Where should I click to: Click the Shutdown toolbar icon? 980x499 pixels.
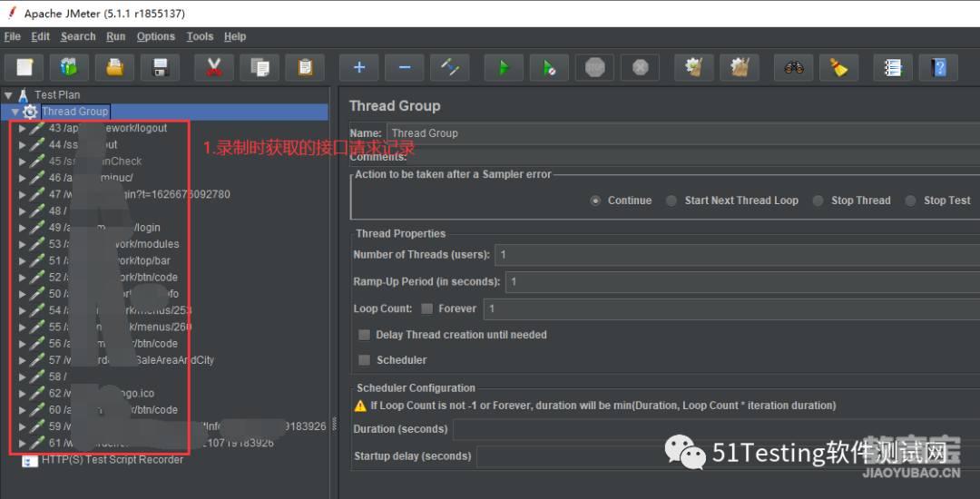click(640, 67)
